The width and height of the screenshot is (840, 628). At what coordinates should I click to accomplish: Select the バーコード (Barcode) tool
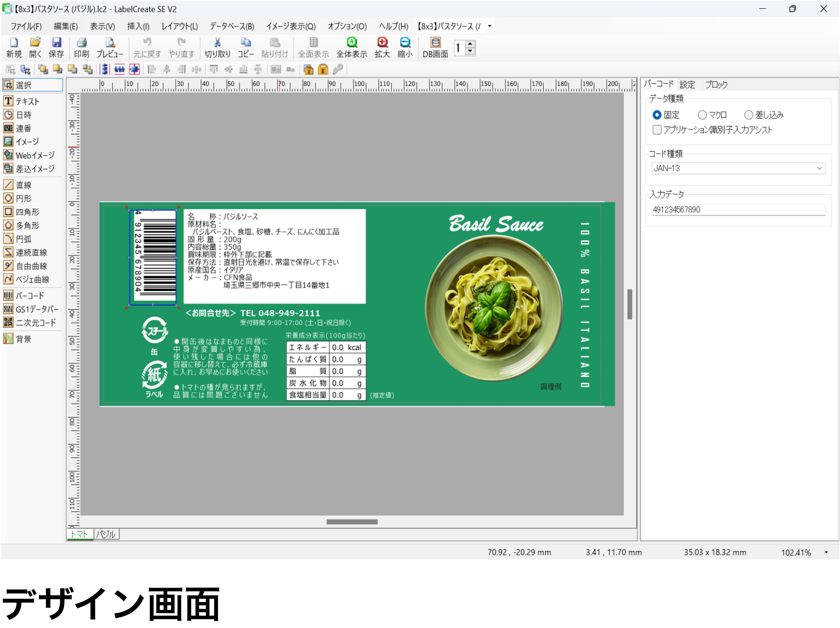29,296
